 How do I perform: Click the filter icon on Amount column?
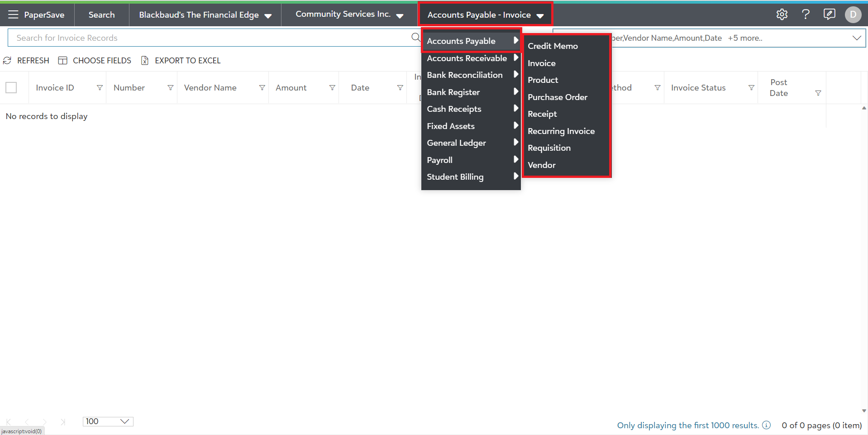[332, 88]
